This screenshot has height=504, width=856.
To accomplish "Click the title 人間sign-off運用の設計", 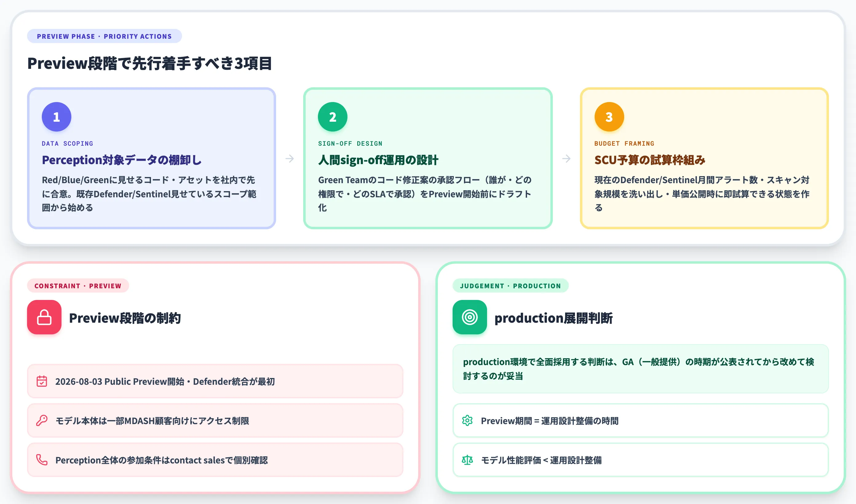I will click(x=378, y=159).
